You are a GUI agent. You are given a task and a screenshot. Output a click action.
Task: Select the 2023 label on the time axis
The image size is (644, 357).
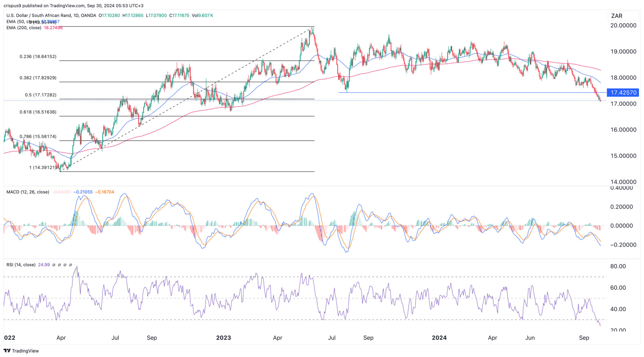[224, 338]
